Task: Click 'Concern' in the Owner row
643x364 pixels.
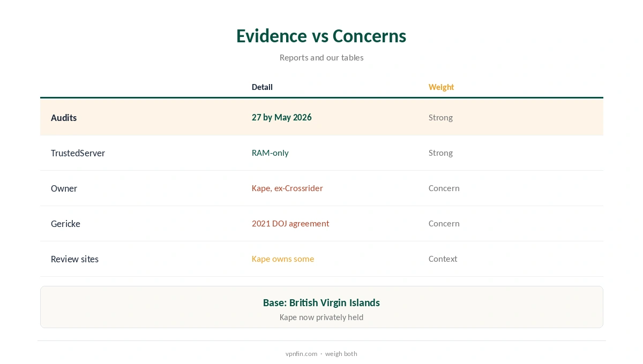Action: (x=444, y=188)
